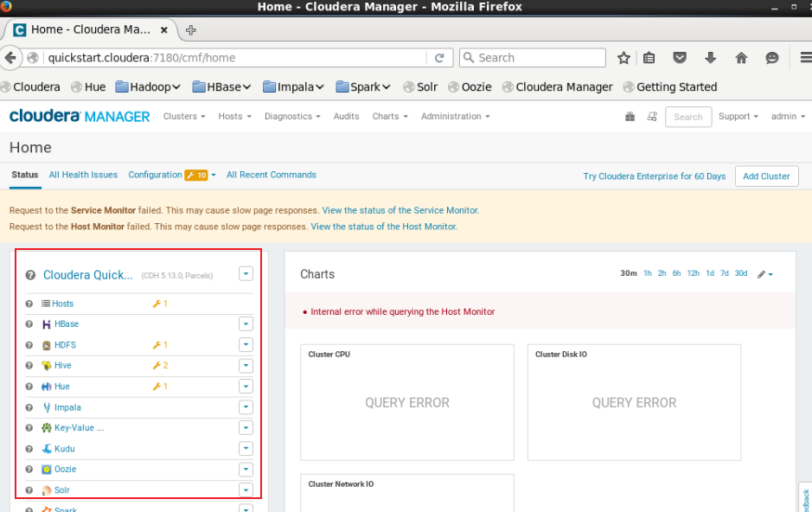Open the Support menu
This screenshot has height=512, width=812.
click(x=738, y=117)
